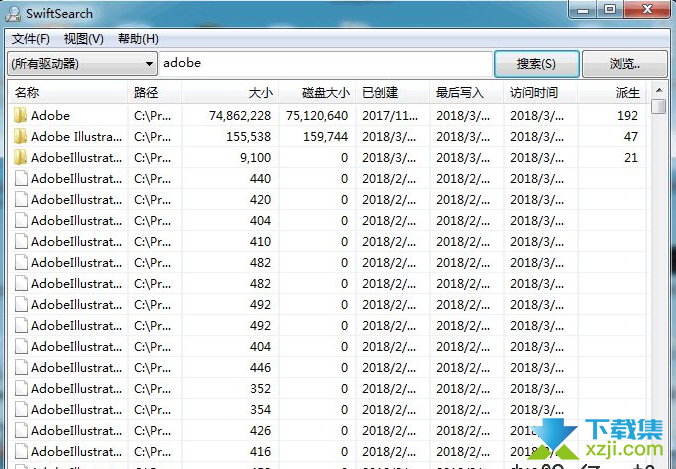The height and width of the screenshot is (469, 676).
Task: Sort by the 访问时间 column header
Action: pyautogui.click(x=541, y=92)
